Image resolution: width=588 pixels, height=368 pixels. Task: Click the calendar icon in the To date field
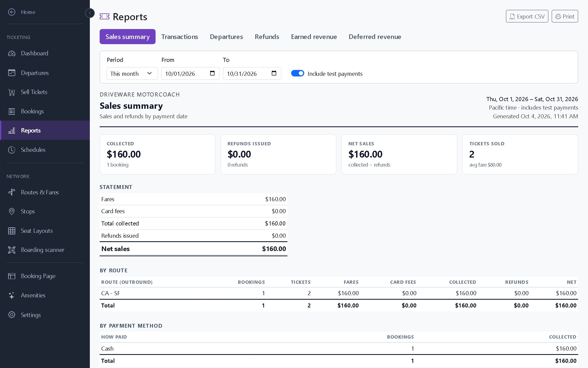click(274, 73)
